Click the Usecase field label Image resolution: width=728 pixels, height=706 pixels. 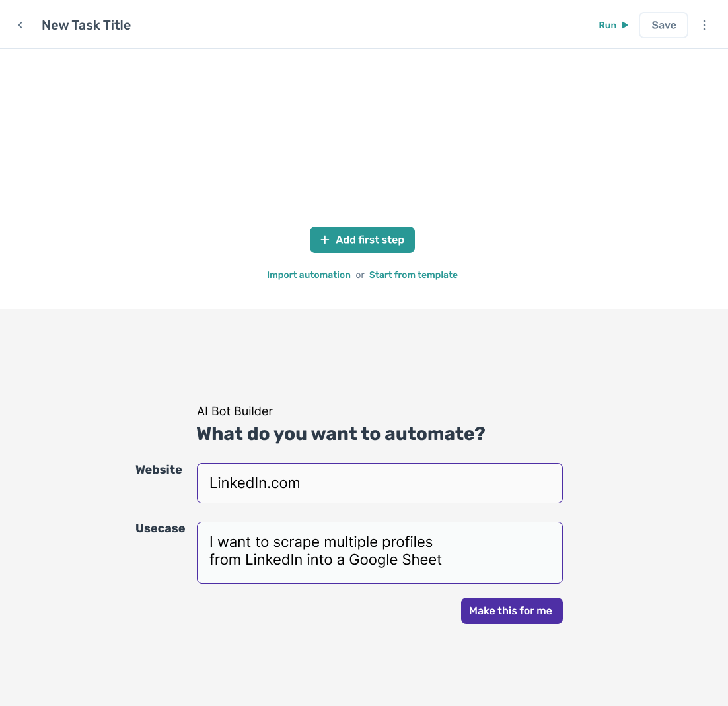point(160,528)
